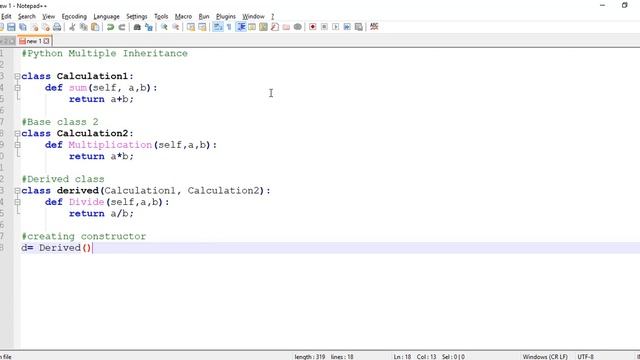Screen dimensions: 640x360
Task: Open the Macro menu
Action: tap(183, 16)
